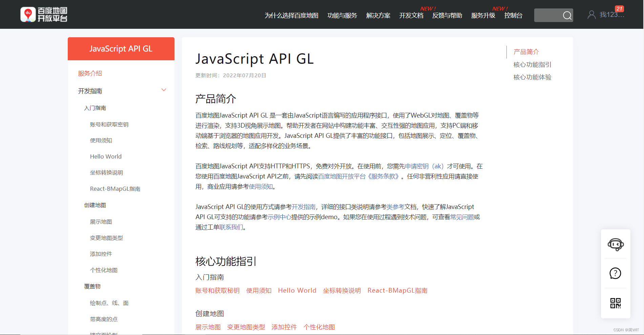Open 功能与服务 menu
The width and height of the screenshot is (644, 335).
tap(342, 16)
